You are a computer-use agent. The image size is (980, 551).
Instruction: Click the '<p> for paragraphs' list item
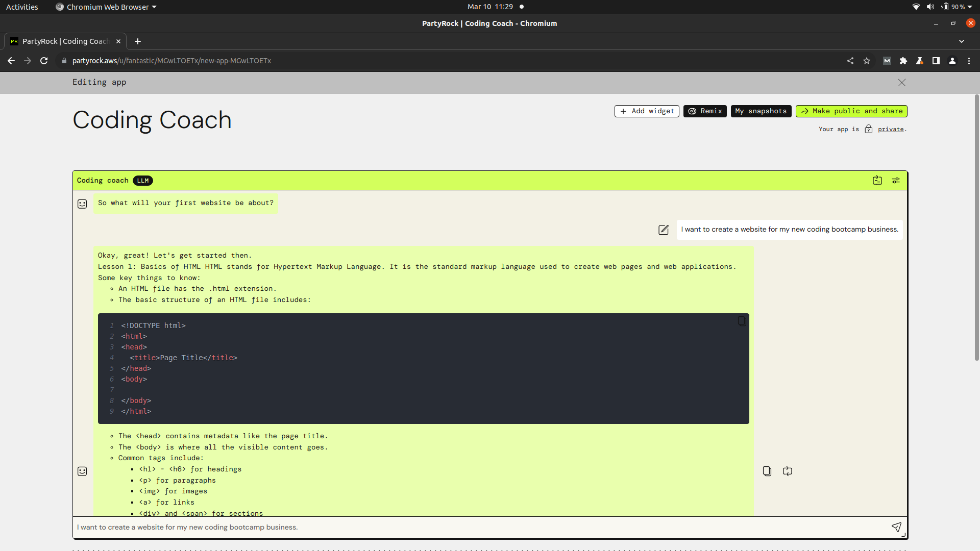[177, 481]
